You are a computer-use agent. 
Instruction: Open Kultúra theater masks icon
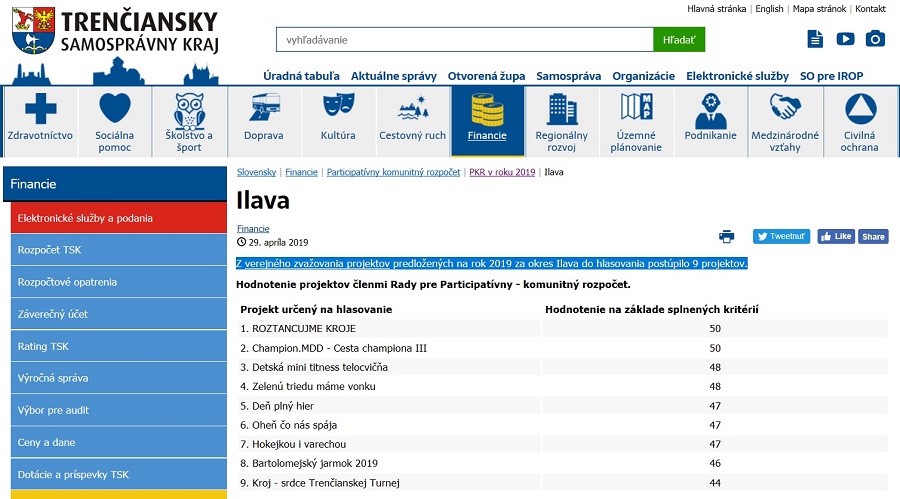(338, 107)
